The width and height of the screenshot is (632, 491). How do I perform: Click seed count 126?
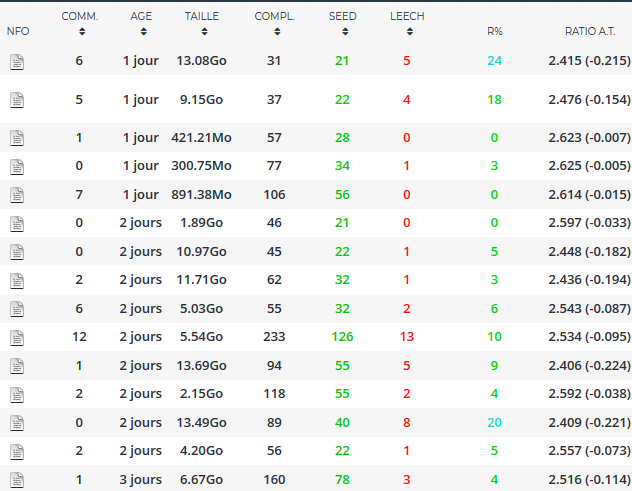pyautogui.click(x=343, y=337)
